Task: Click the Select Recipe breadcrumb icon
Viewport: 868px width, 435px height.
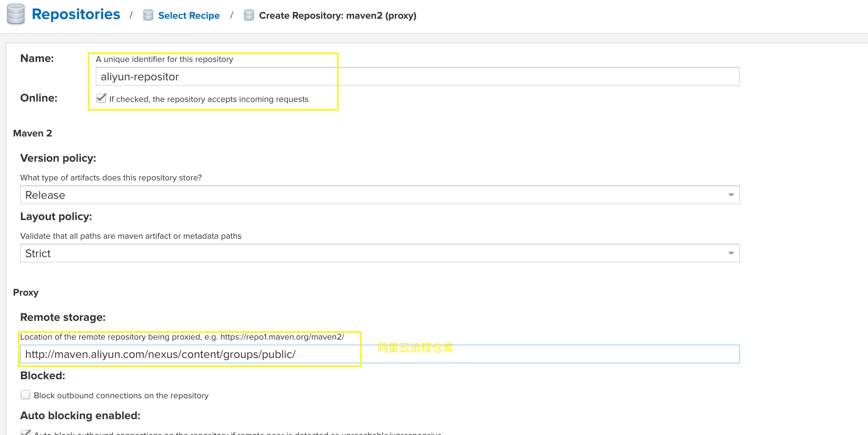Action: [x=148, y=15]
